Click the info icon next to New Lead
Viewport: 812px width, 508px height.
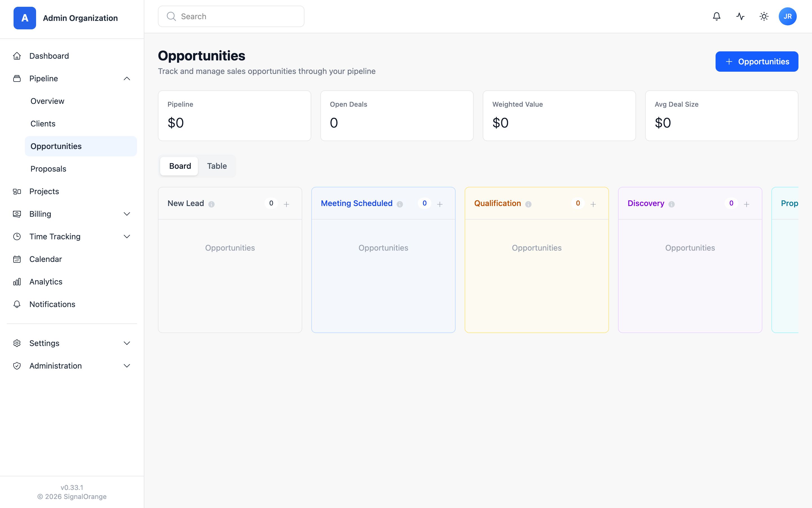click(x=211, y=204)
